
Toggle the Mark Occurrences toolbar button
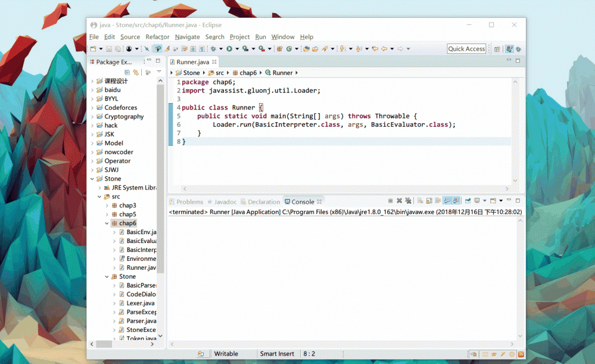coord(167,49)
